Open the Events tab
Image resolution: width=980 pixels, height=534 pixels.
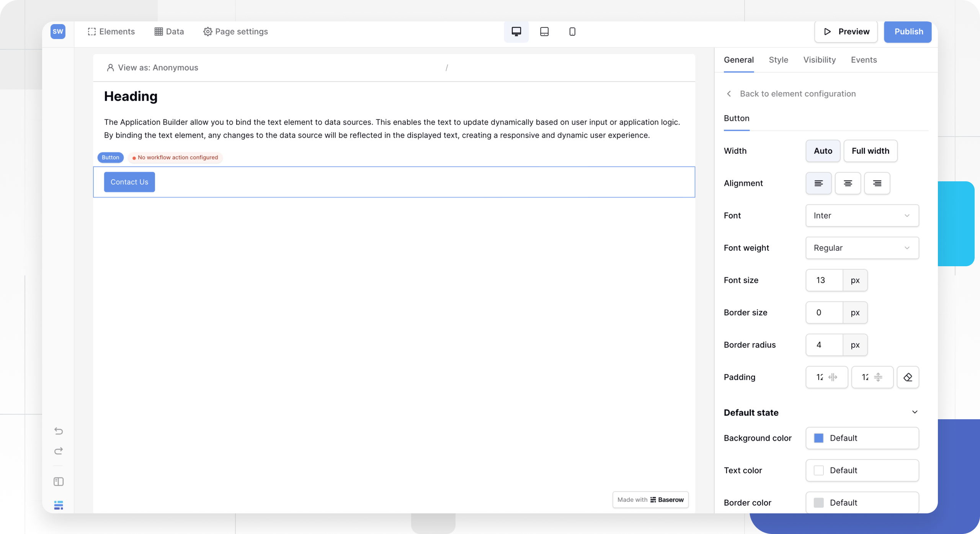click(x=864, y=60)
